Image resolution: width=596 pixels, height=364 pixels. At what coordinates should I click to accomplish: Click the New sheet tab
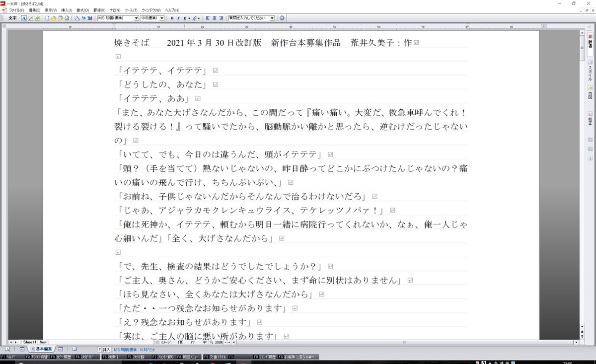coord(43,342)
